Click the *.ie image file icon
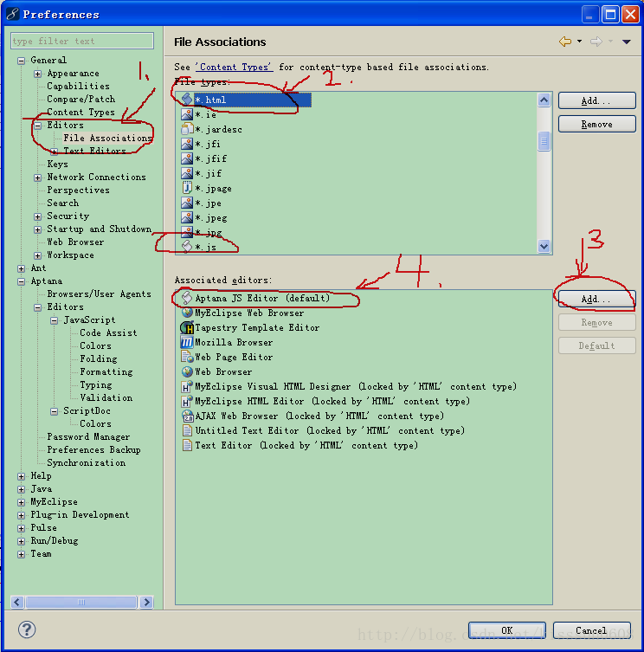The image size is (644, 652). tap(187, 114)
